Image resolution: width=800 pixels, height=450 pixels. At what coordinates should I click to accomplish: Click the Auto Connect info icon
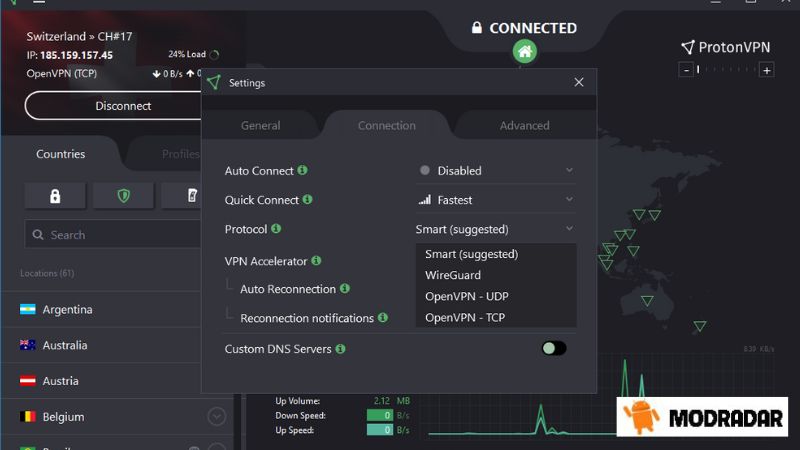click(x=303, y=170)
